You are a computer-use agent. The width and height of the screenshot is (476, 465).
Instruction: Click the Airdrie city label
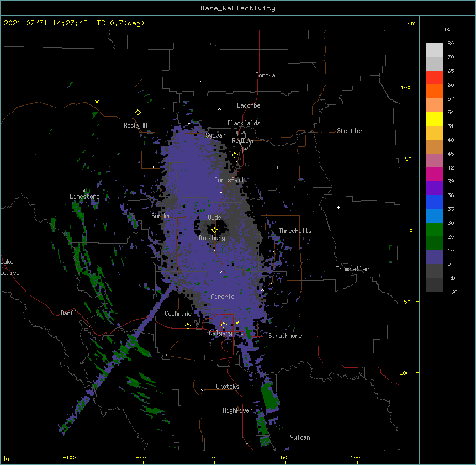pyautogui.click(x=223, y=297)
